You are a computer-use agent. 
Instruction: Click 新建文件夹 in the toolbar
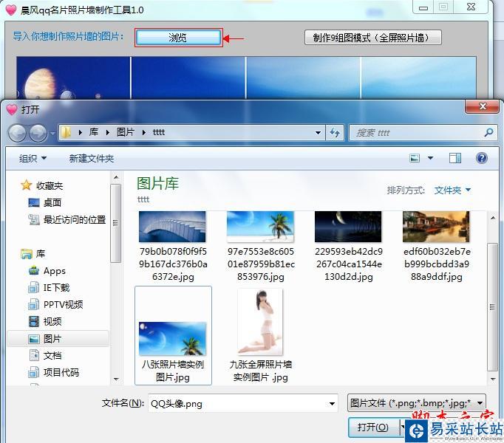coord(92,159)
